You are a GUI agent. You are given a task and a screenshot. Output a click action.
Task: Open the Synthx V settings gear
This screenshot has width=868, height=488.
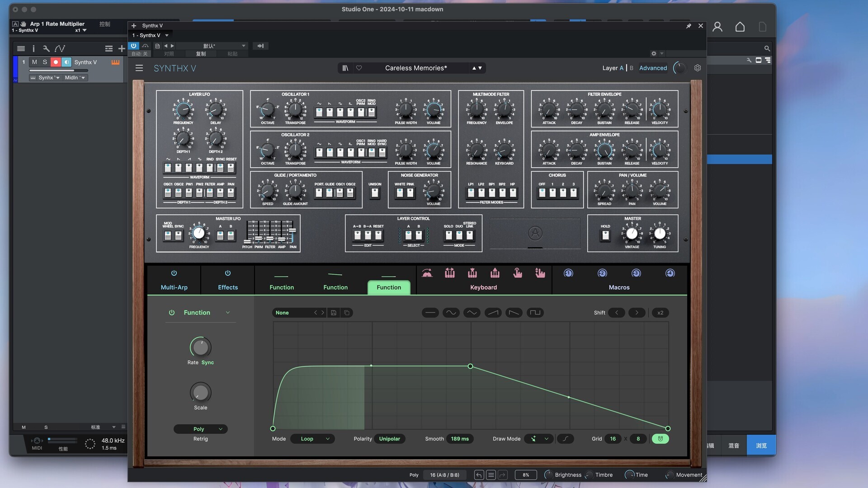(x=698, y=68)
